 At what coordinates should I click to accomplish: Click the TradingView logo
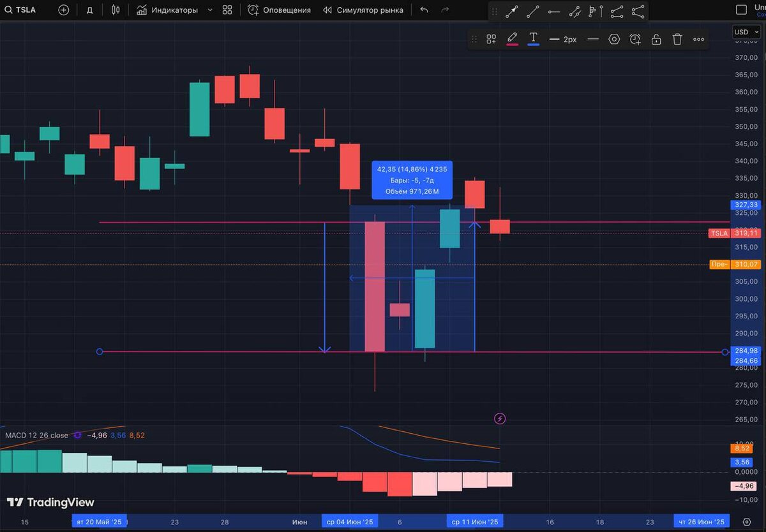tap(50, 503)
